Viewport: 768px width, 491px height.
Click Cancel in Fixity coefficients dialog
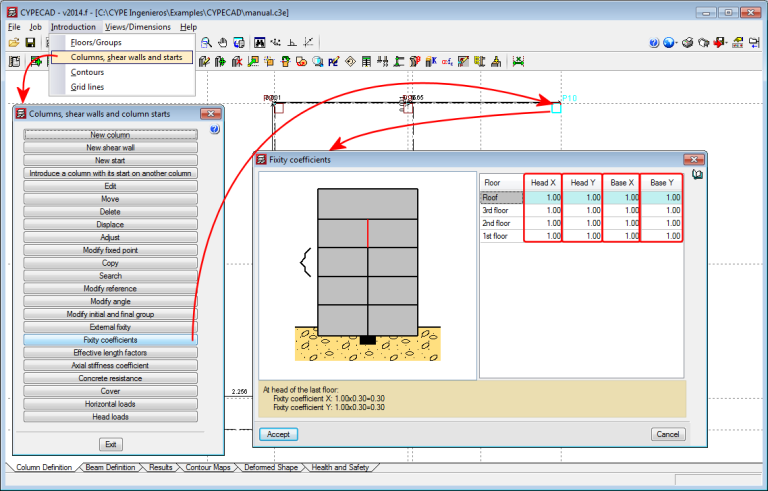coord(668,434)
